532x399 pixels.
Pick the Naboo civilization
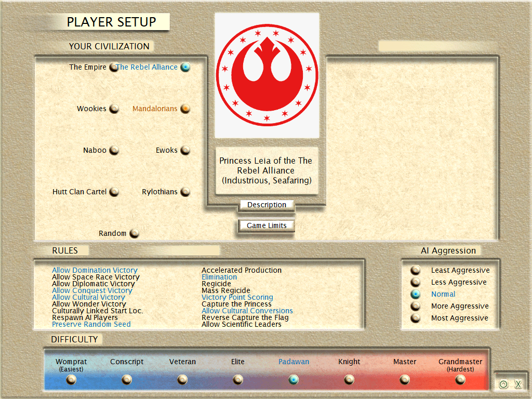click(114, 150)
